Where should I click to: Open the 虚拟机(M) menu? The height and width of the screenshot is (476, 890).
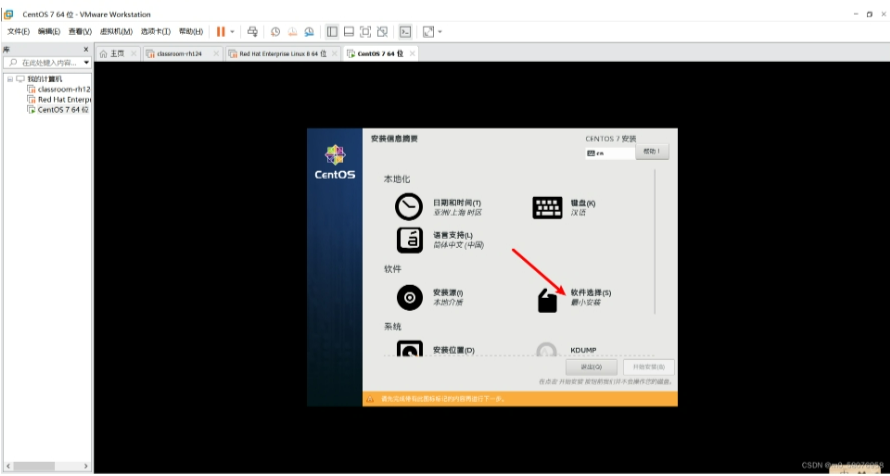tap(116, 32)
